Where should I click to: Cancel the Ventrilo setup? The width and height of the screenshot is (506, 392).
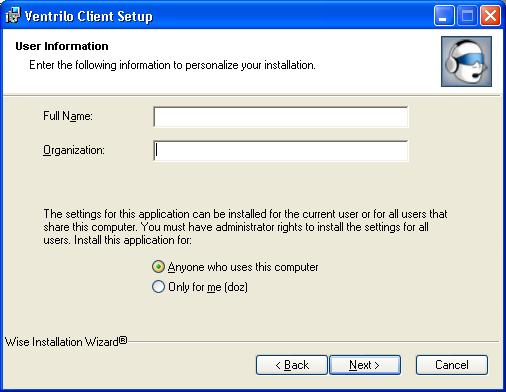pyautogui.click(x=452, y=365)
